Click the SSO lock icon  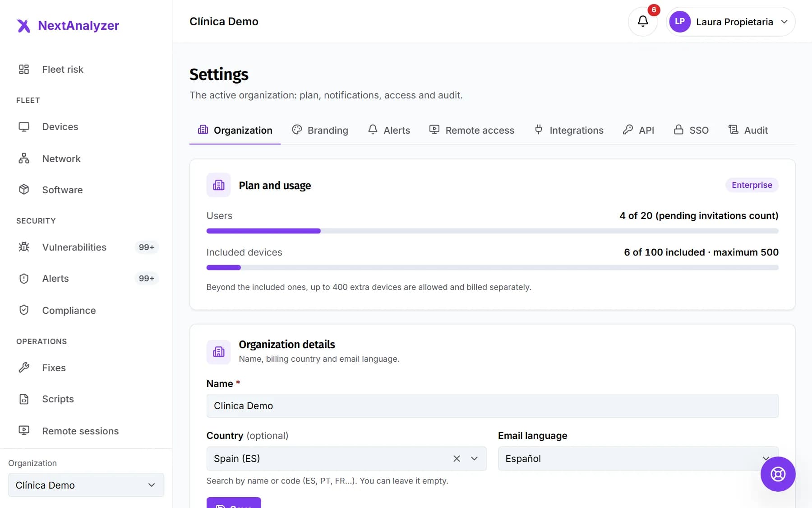(678, 130)
